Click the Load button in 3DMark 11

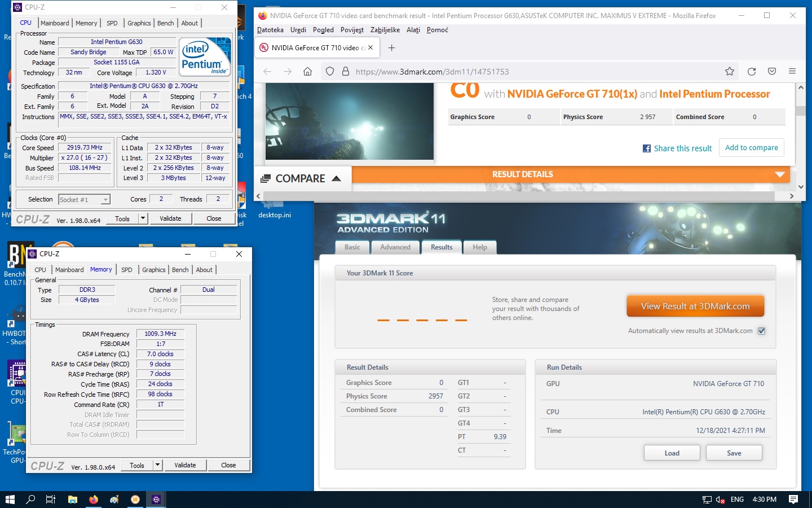tap(672, 453)
